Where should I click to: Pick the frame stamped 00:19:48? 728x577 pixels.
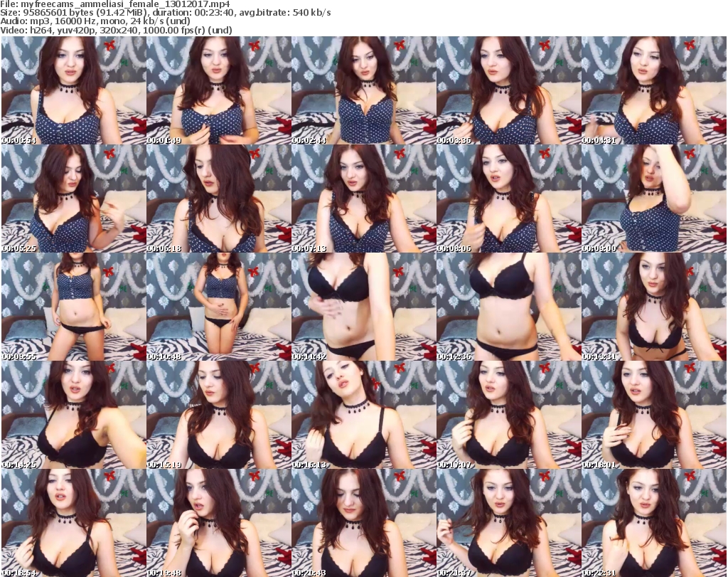219,523
